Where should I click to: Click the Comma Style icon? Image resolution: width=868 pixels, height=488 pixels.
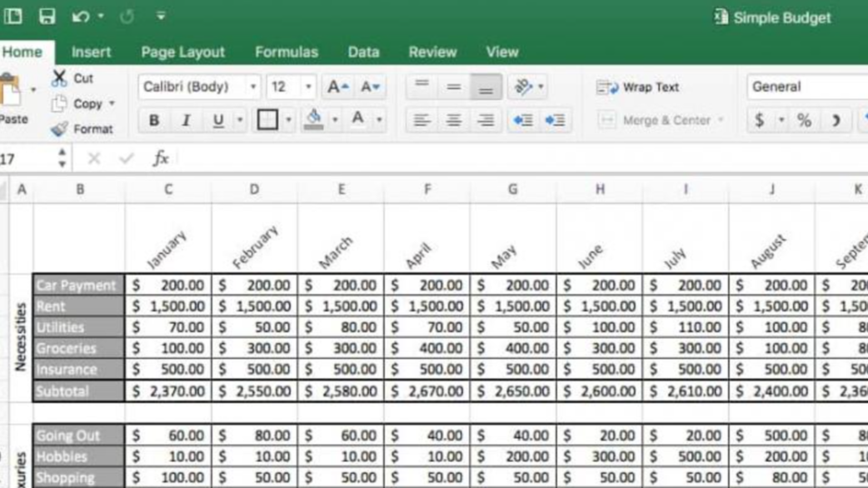click(x=836, y=120)
